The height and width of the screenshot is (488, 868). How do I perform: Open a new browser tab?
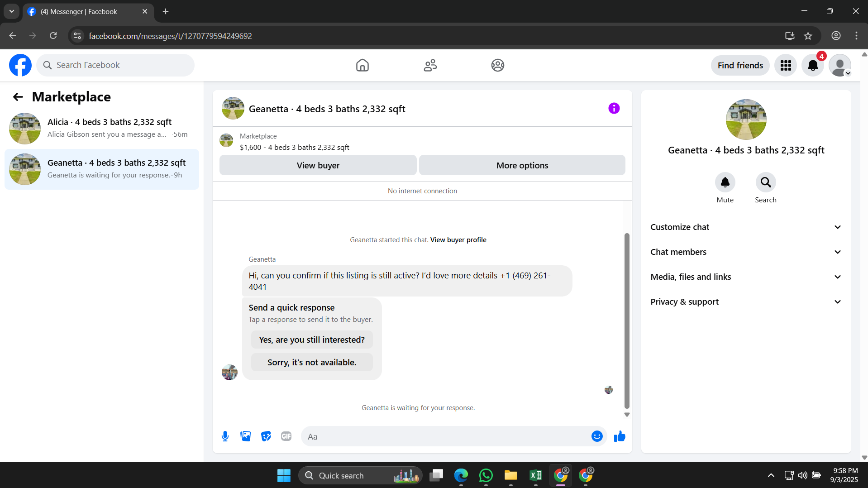(x=166, y=11)
